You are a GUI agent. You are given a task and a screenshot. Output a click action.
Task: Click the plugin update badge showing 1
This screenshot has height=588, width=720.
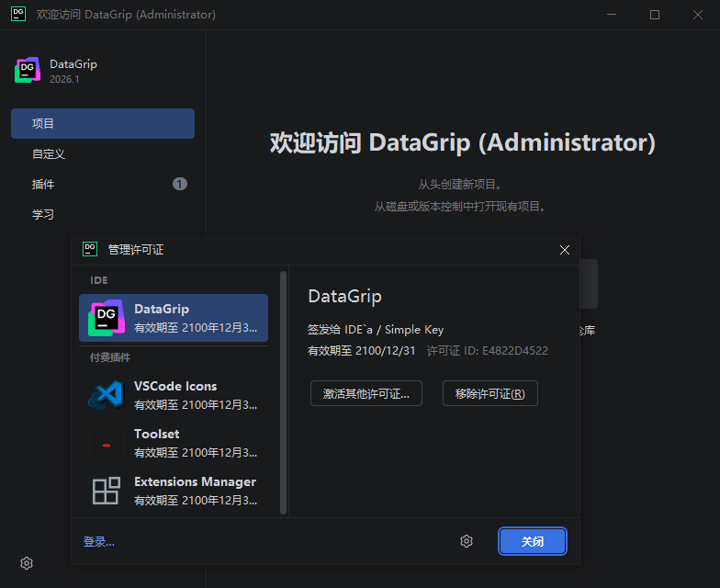coord(180,184)
